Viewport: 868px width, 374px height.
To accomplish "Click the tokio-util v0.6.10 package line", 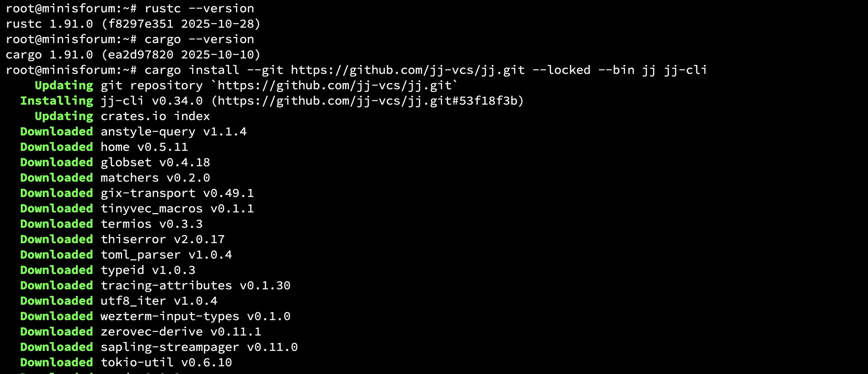I will 166,362.
